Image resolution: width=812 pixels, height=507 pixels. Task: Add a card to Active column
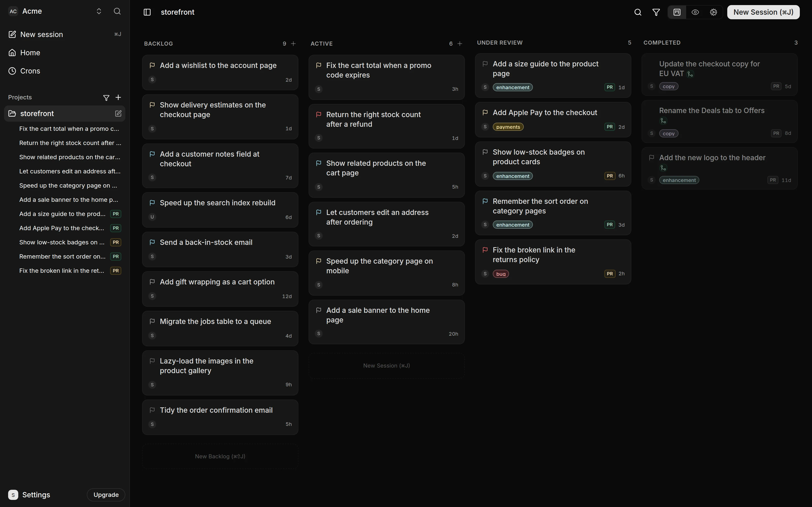click(460, 44)
